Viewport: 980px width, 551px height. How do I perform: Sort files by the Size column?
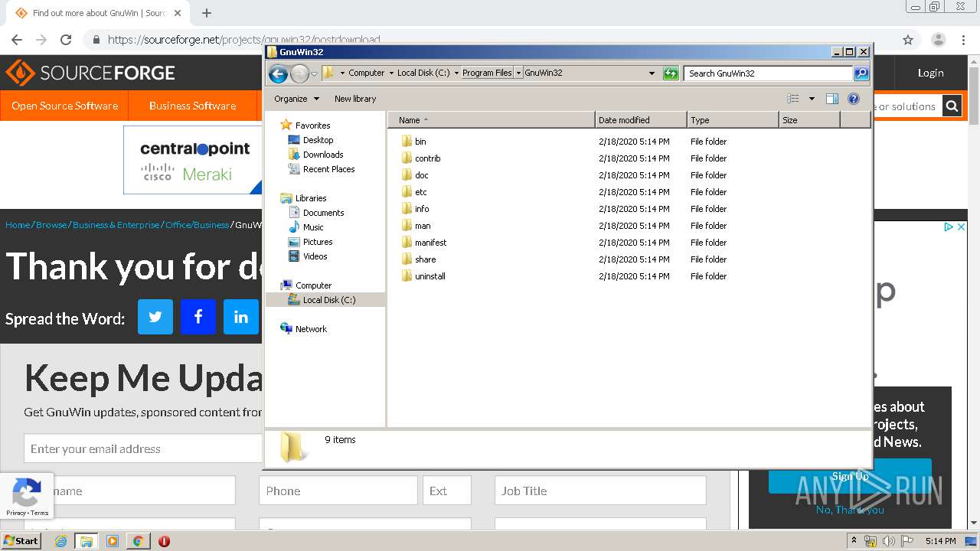click(x=809, y=120)
